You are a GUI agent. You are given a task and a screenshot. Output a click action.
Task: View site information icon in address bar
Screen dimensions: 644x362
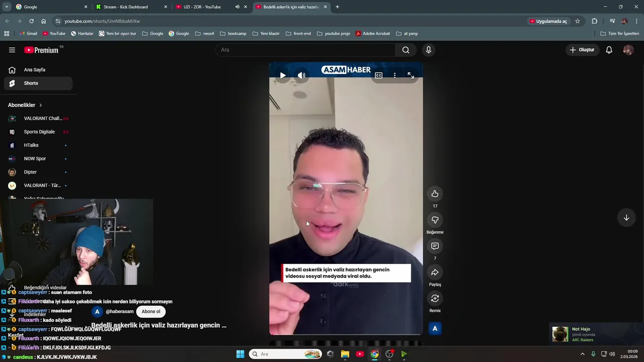58,21
